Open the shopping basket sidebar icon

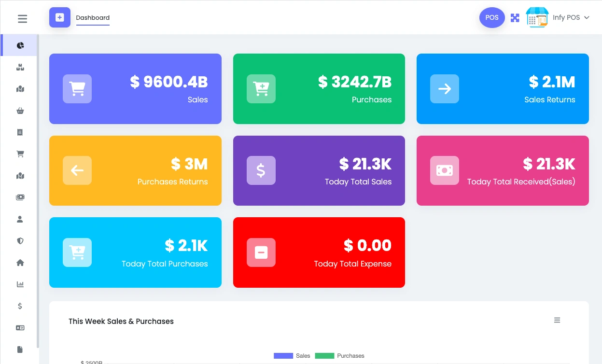pyautogui.click(x=20, y=111)
